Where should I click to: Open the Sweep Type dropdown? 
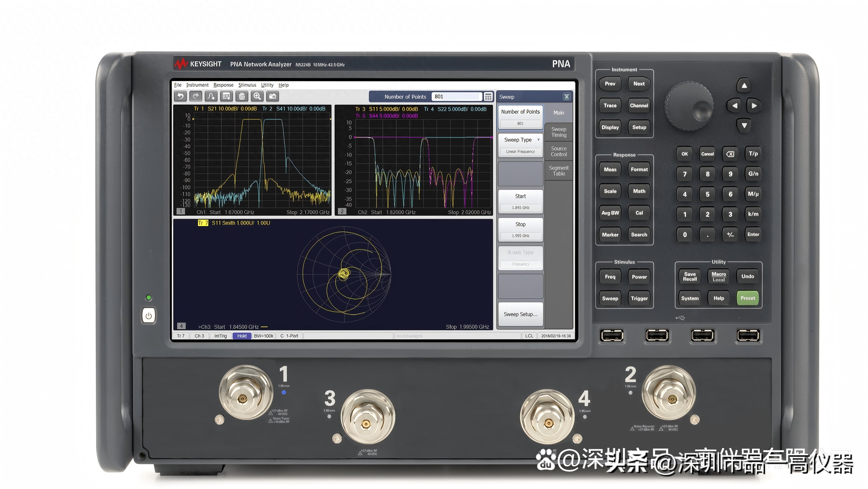[520, 140]
